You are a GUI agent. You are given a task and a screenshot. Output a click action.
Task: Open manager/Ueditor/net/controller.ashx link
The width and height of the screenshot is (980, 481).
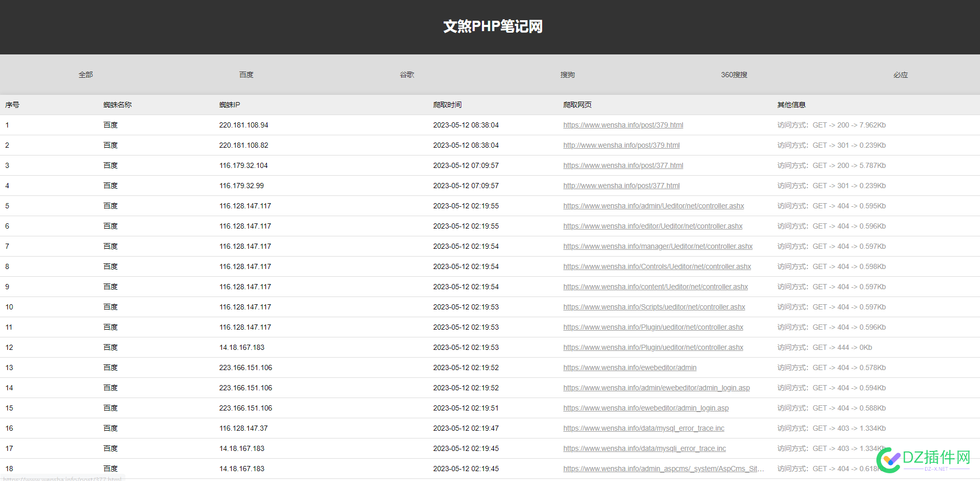coord(658,246)
